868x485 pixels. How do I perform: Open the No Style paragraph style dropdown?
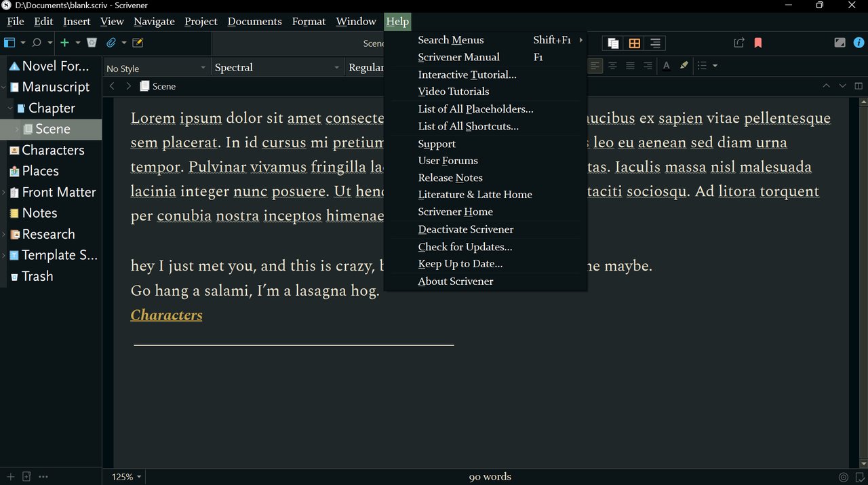(x=156, y=68)
